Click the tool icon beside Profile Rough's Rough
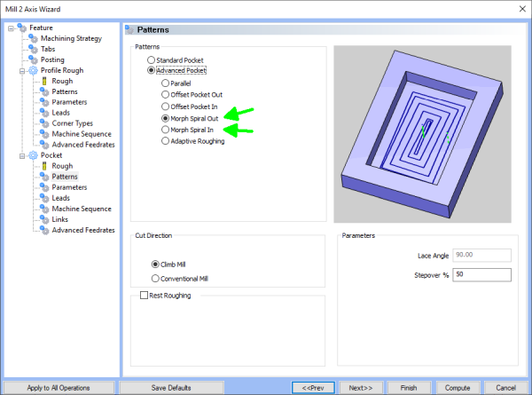 (x=44, y=81)
